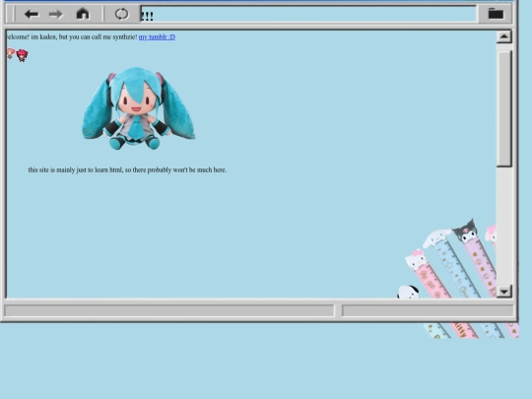Click the scrollbar down arrow
The width and height of the screenshot is (532, 399).
point(503,292)
